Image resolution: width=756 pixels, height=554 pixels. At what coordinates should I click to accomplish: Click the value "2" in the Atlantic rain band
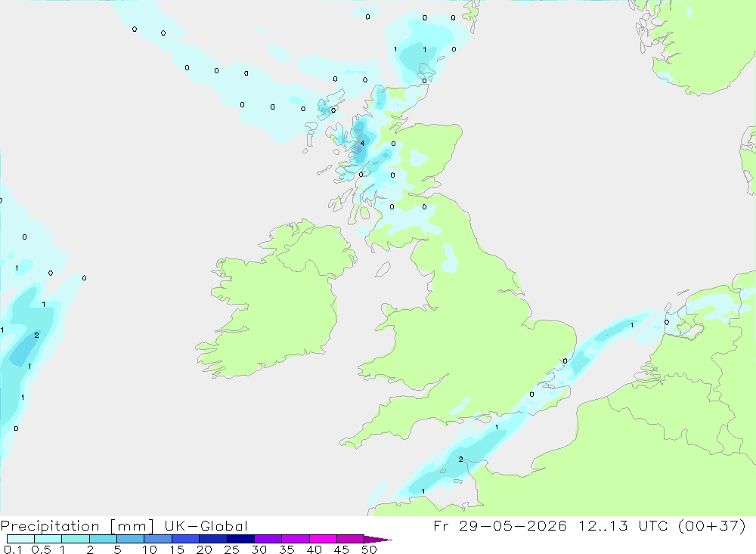36,335
